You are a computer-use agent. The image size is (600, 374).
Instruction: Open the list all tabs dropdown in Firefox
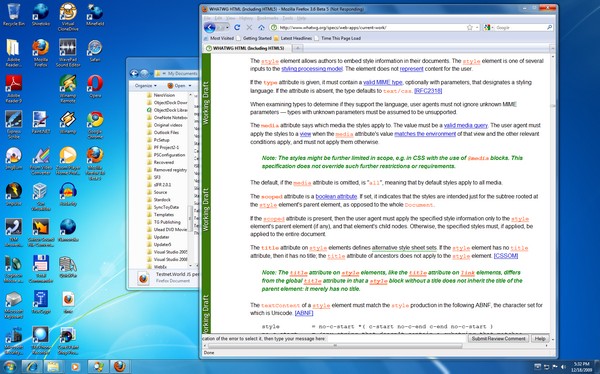(x=552, y=48)
